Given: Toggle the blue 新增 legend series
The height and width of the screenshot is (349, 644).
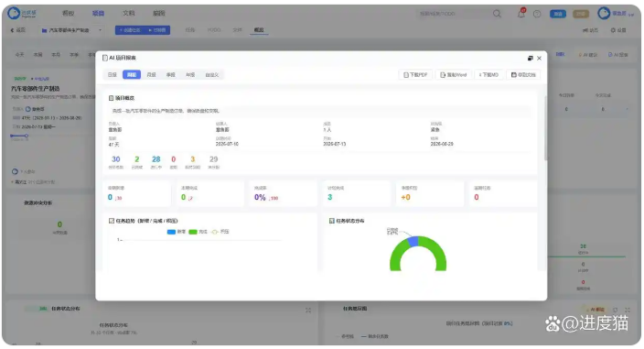Looking at the screenshot, I should [177, 232].
